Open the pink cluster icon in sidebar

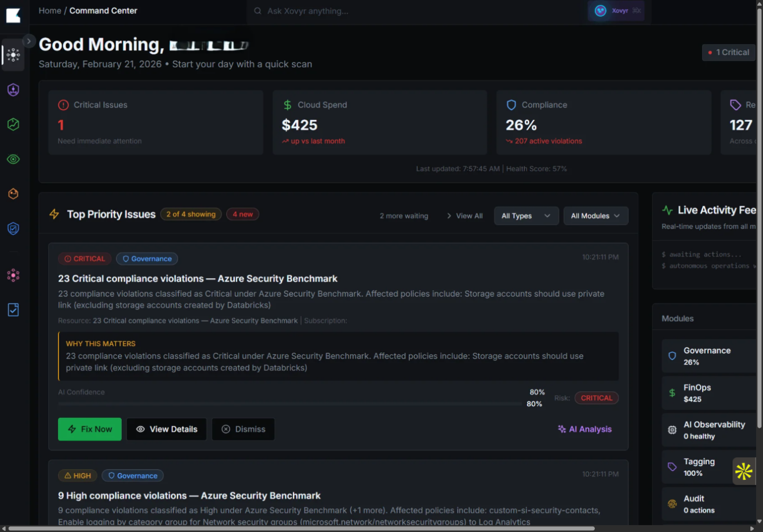point(13,275)
